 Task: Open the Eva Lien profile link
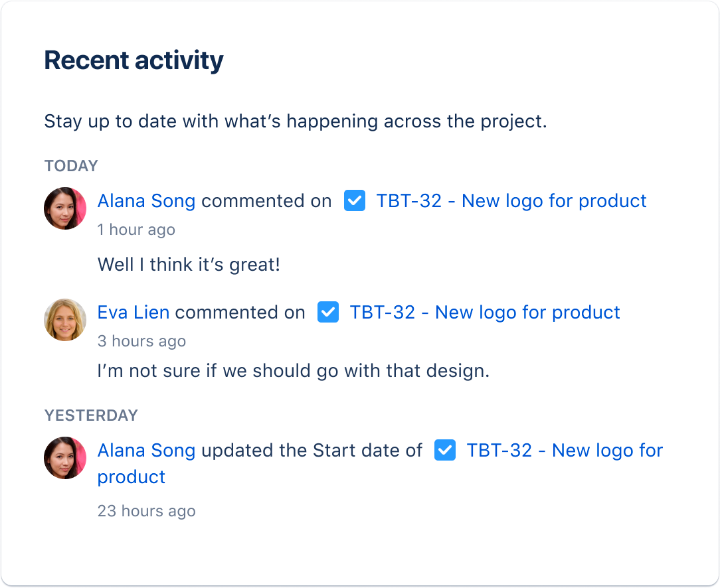(133, 313)
